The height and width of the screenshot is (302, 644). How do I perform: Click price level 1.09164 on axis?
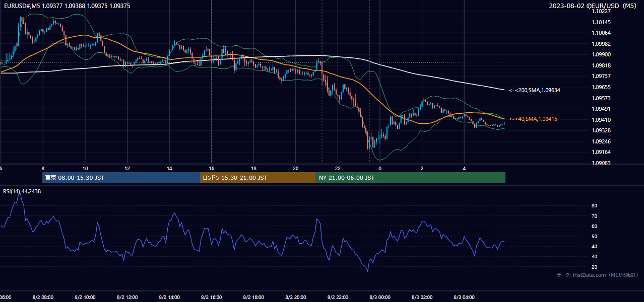601,152
